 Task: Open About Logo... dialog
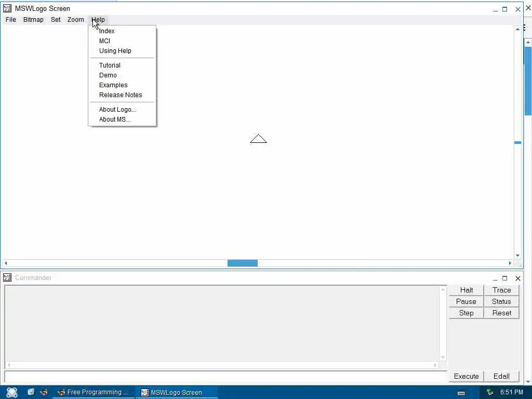[x=122, y=109]
